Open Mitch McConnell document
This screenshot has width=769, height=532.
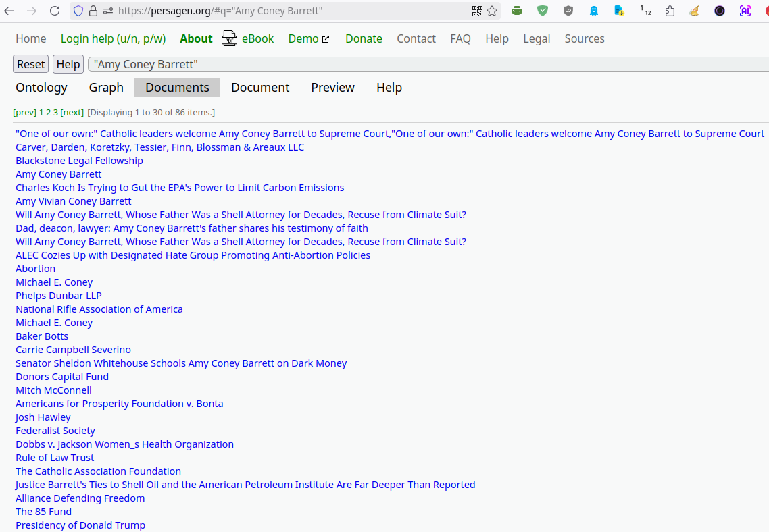53,390
